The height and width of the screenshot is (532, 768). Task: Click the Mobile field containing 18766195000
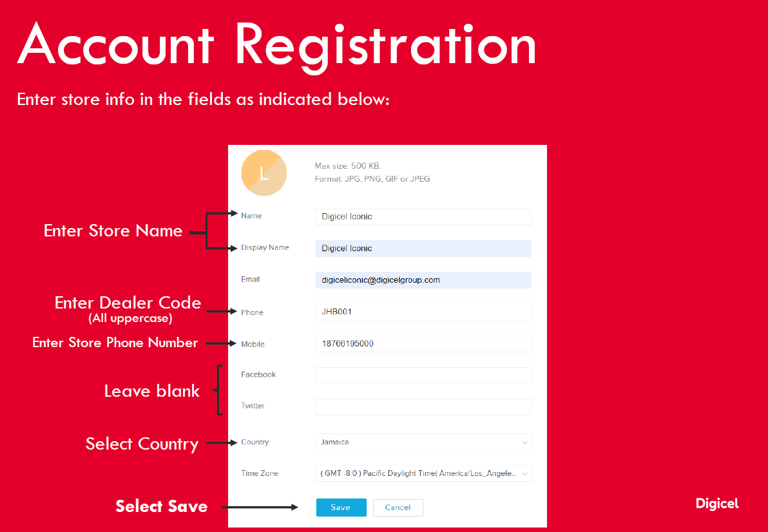pos(423,344)
